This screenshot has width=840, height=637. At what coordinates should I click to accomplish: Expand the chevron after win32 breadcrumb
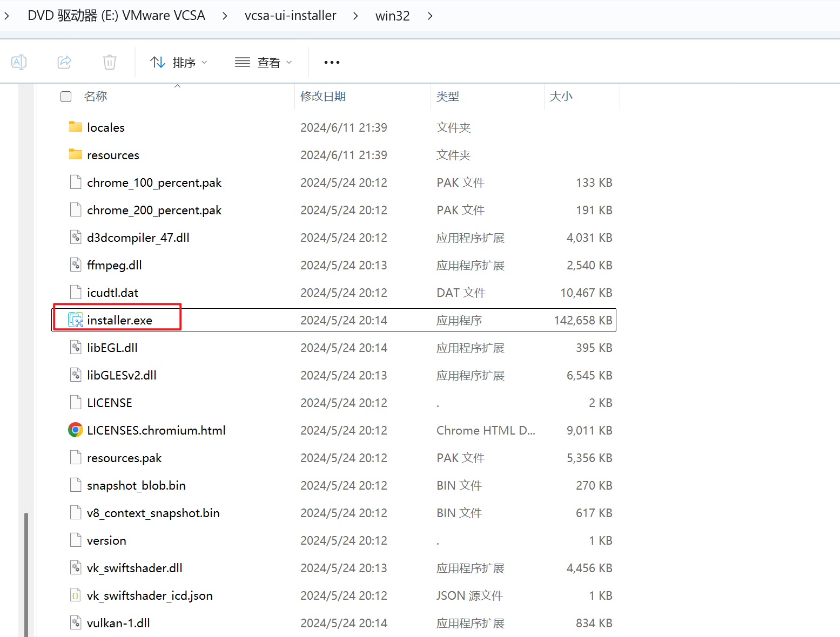(430, 16)
